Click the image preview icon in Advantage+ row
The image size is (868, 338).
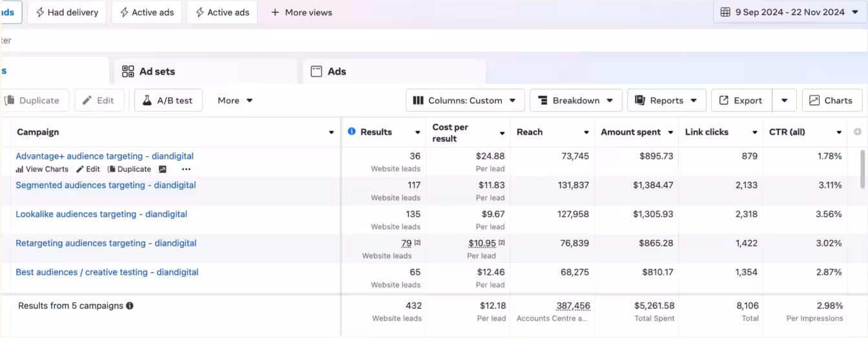(162, 170)
